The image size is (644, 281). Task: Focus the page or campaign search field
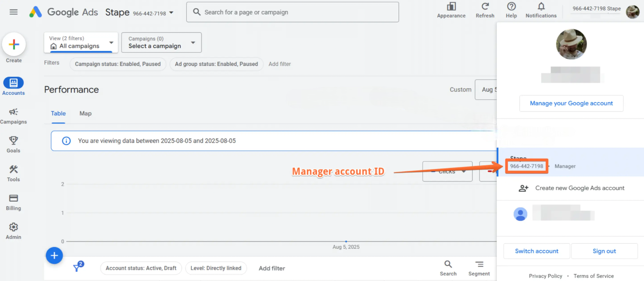[x=292, y=12]
